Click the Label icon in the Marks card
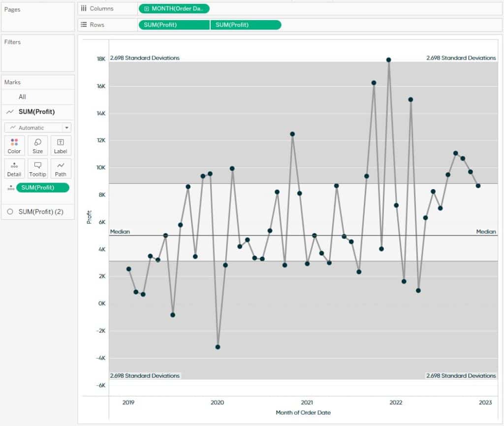 click(61, 145)
